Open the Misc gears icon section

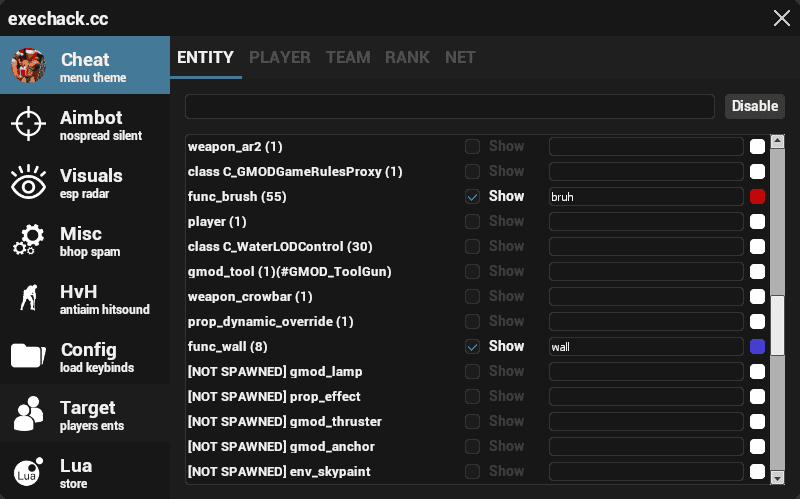(28, 241)
